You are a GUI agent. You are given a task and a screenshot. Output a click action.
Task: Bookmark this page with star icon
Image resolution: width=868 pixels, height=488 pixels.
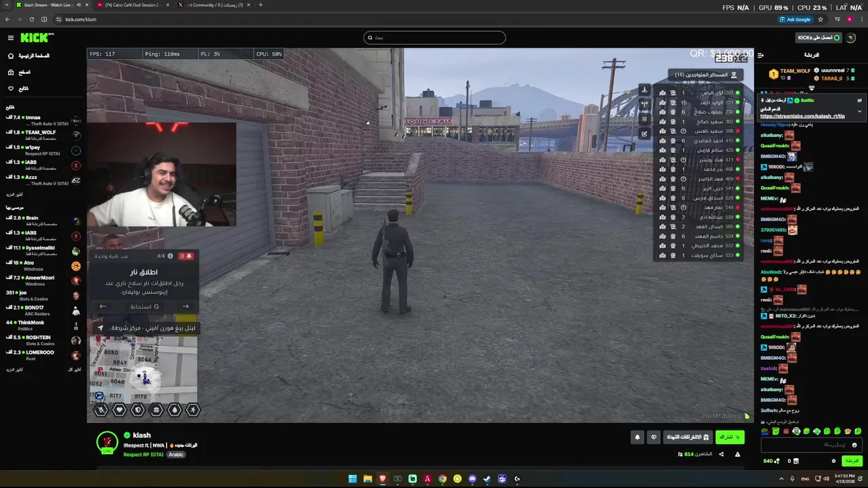pos(820,19)
